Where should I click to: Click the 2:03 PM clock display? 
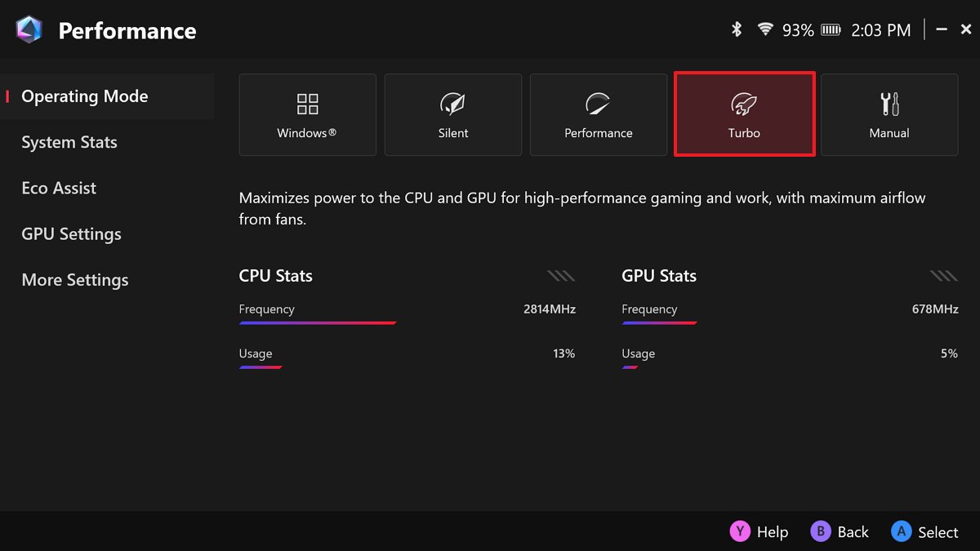880,30
